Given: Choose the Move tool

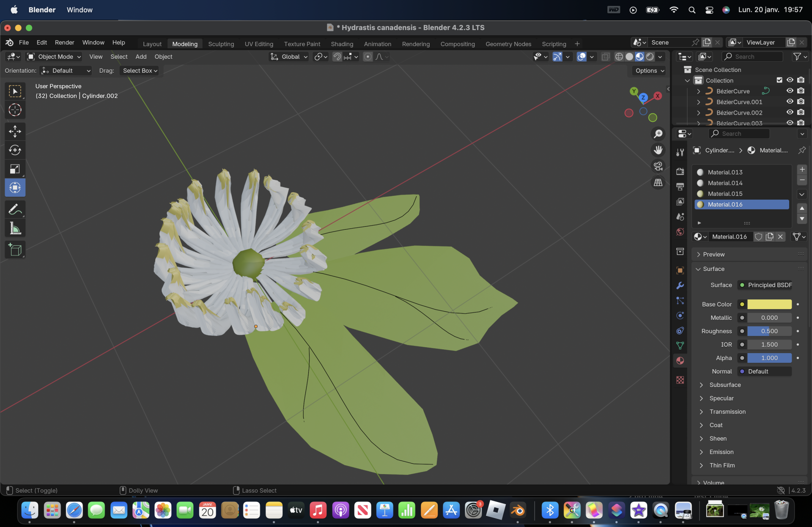Looking at the screenshot, I should [15, 132].
